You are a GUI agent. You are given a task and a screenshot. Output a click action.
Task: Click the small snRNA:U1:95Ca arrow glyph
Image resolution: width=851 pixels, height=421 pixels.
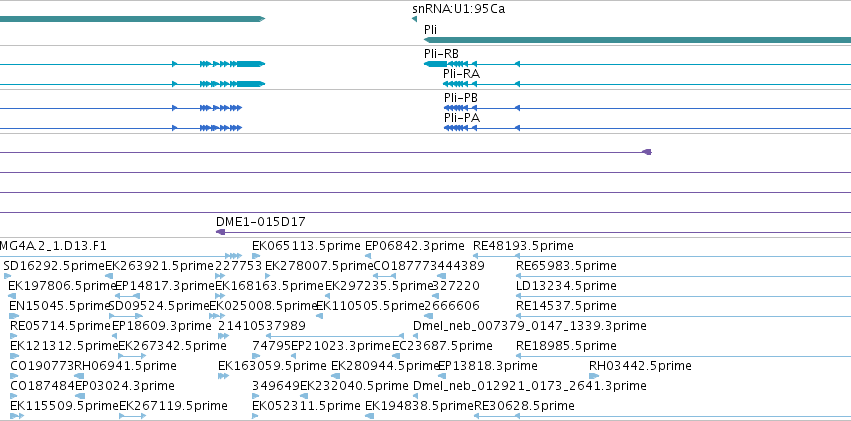(415, 19)
